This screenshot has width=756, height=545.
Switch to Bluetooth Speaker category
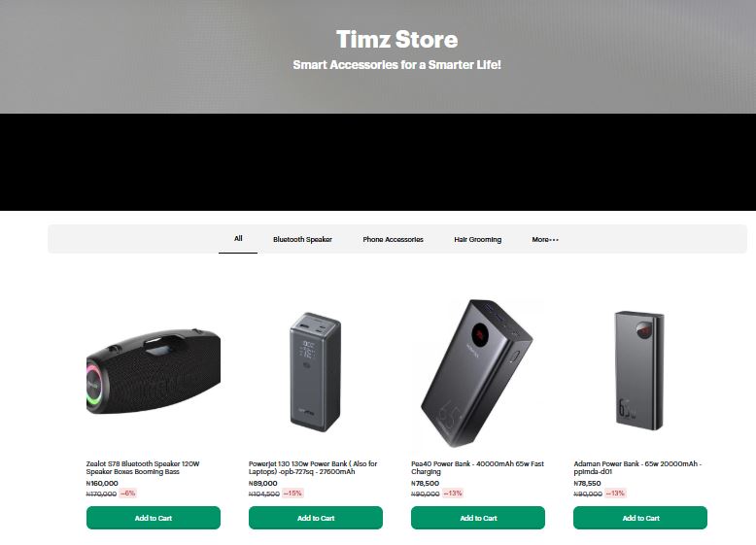[302, 240]
